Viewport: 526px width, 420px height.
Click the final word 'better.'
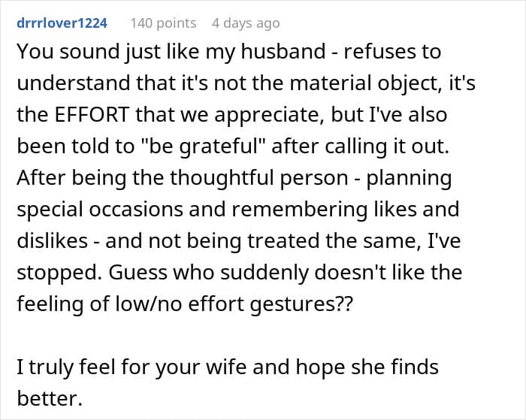(50, 398)
